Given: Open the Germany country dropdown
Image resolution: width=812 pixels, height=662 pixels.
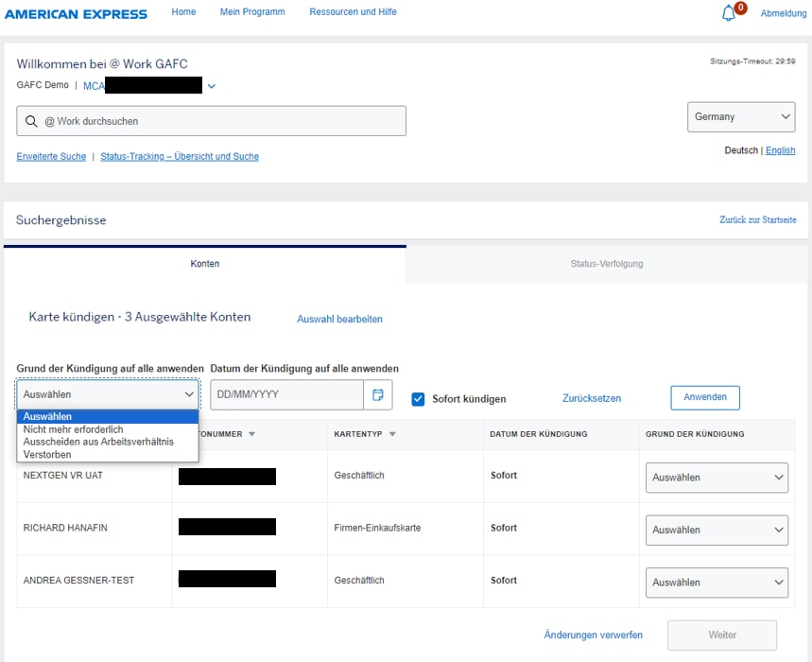Looking at the screenshot, I should [x=741, y=117].
